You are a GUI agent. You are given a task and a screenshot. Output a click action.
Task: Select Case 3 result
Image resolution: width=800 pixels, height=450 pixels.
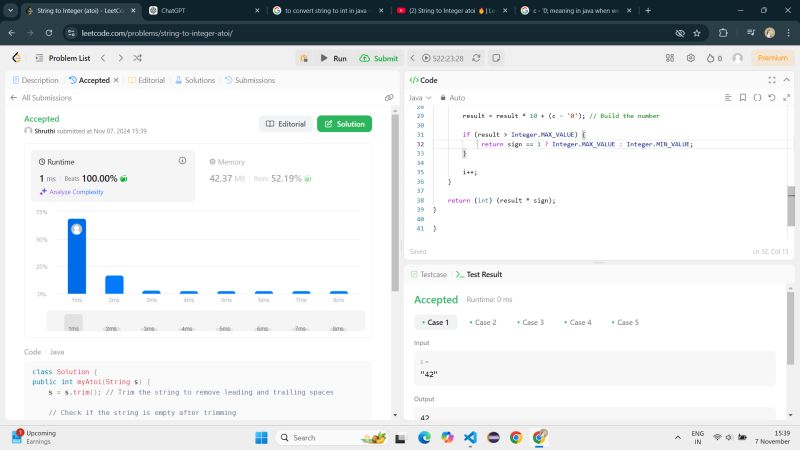(x=530, y=322)
